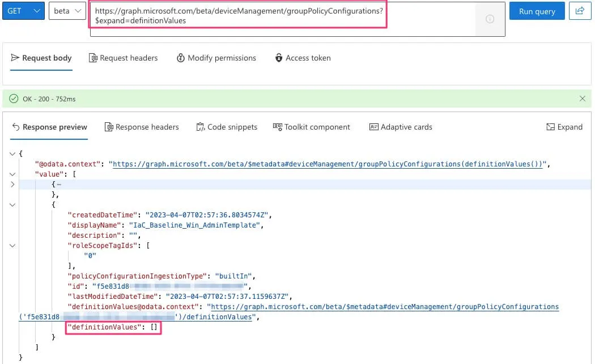The image size is (595, 364).
Task: Click the Response headers document icon
Action: pos(109,127)
